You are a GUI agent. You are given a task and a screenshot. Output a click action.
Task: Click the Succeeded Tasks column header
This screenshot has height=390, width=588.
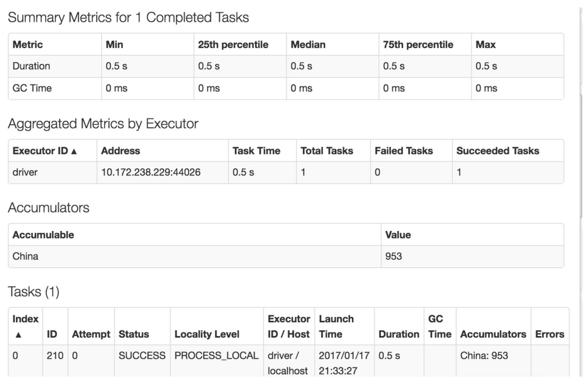coord(497,151)
